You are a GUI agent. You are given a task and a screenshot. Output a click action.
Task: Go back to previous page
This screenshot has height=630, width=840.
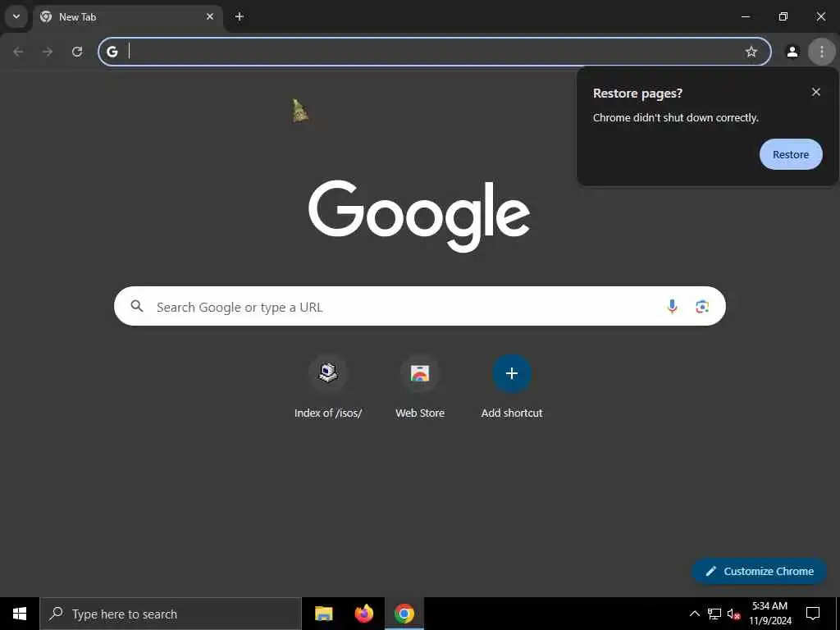[18, 52]
